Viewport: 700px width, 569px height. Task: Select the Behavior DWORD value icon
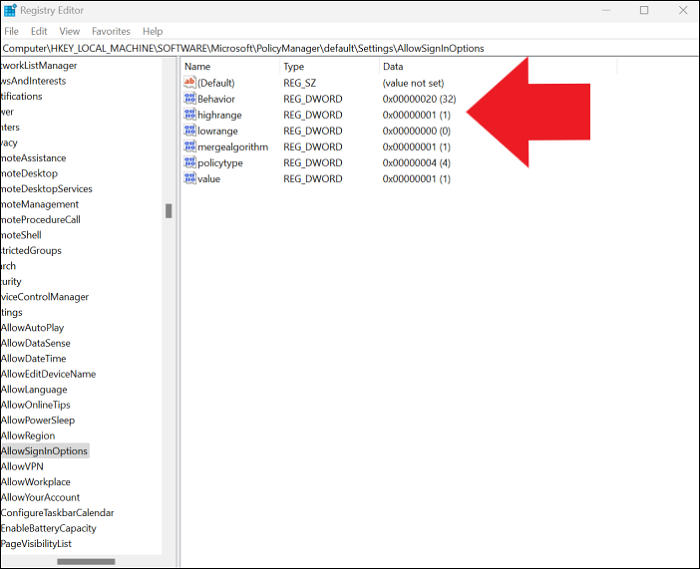(x=190, y=99)
